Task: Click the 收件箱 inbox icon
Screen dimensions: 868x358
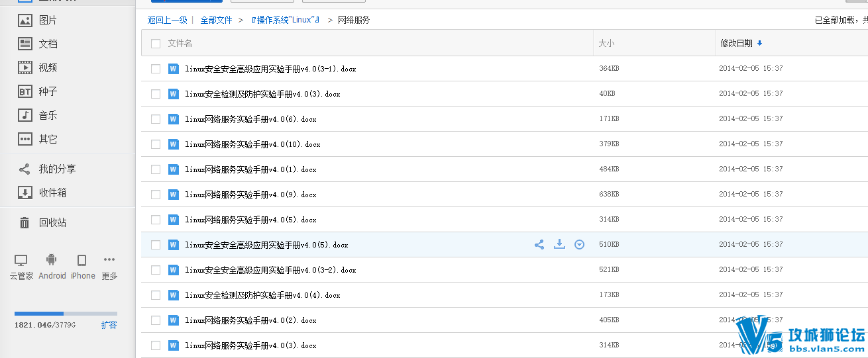Action: [25, 193]
